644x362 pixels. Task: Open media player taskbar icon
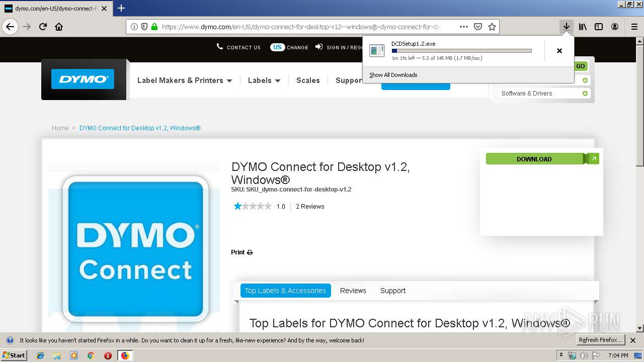tap(74, 355)
